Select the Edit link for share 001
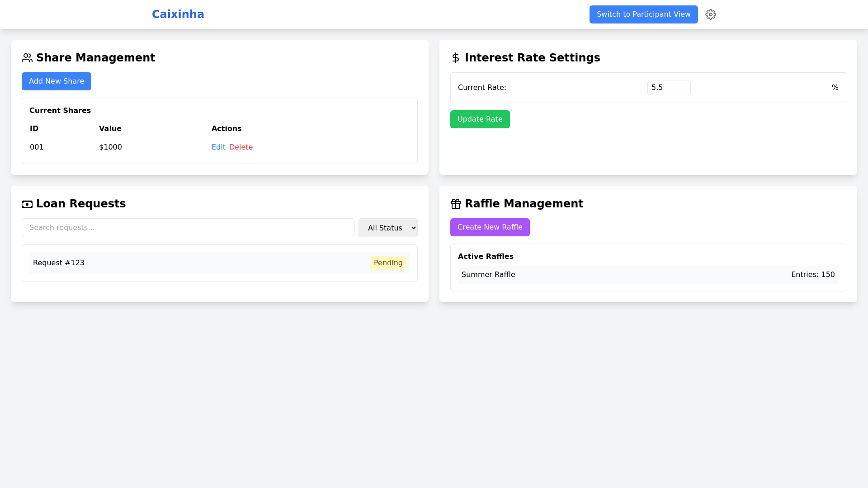 218,147
